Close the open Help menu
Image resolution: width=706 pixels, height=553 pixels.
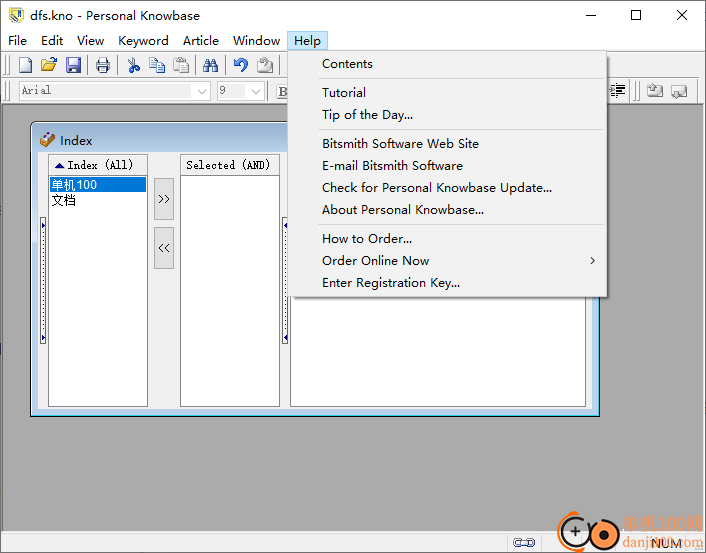[x=308, y=41]
